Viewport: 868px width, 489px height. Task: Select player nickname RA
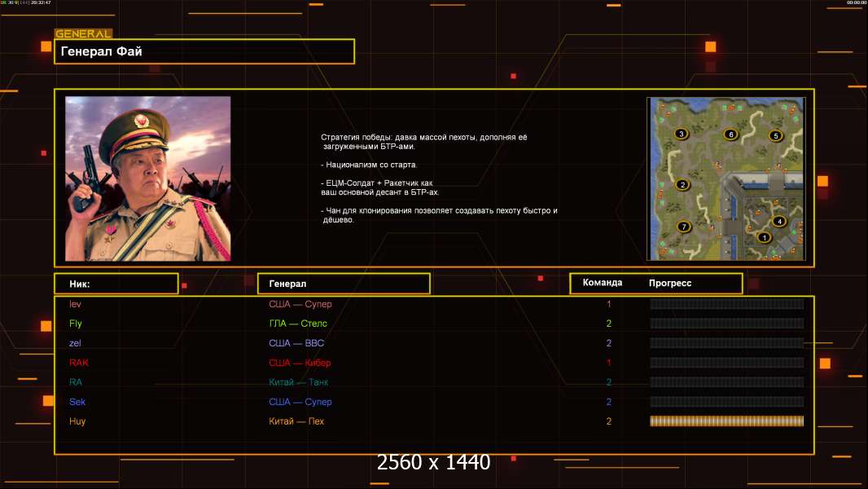[x=75, y=382]
